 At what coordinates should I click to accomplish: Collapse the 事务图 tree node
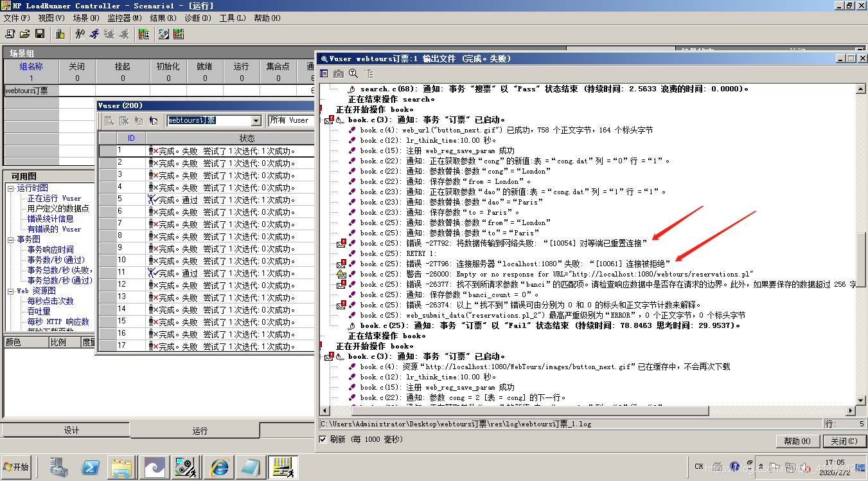pos(11,240)
